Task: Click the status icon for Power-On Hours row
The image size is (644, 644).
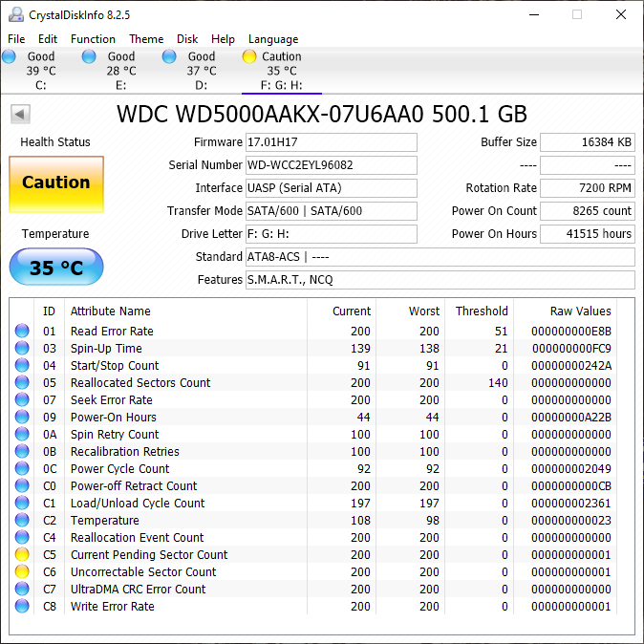Action: coord(22,417)
